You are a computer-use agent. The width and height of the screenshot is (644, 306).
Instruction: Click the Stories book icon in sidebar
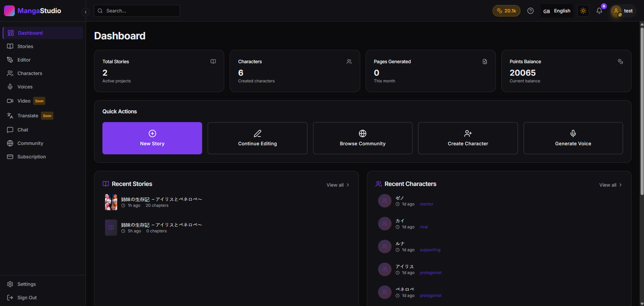point(10,46)
